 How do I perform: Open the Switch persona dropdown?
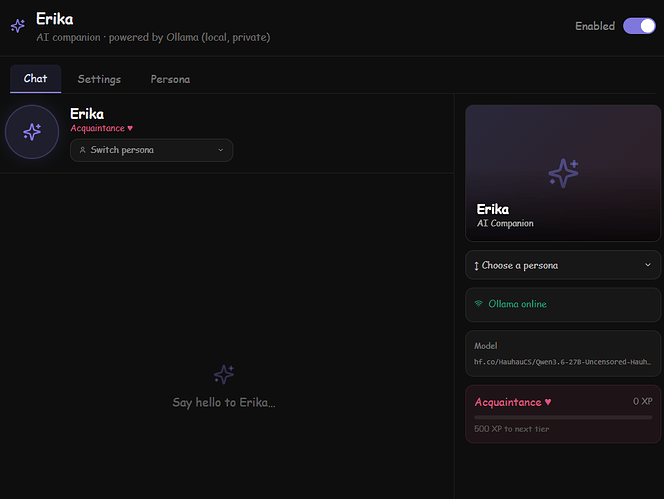tap(152, 150)
